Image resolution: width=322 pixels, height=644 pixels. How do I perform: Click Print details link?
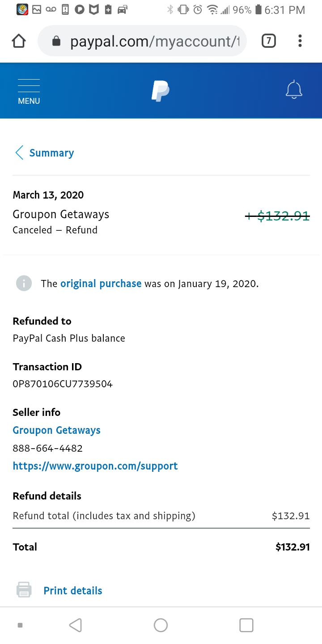[x=73, y=590]
